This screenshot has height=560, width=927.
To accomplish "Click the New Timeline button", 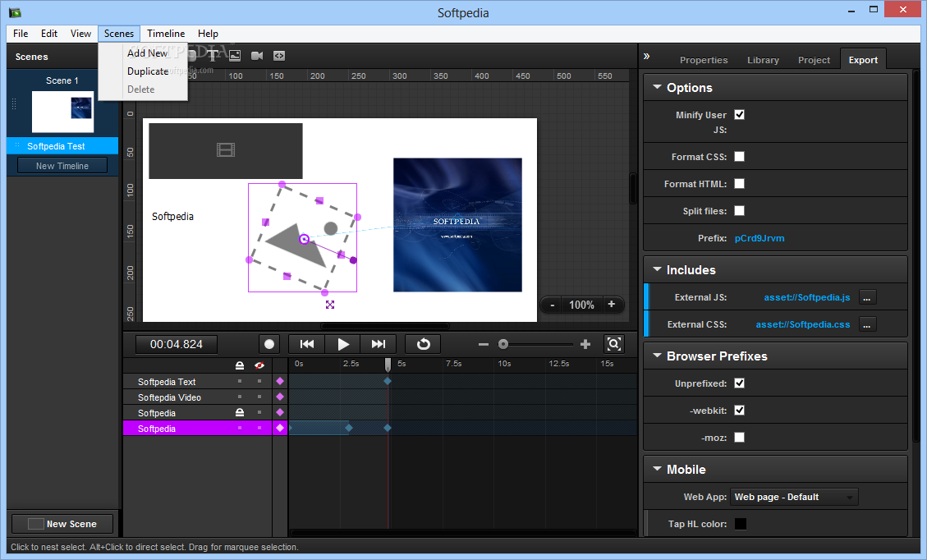I will (x=62, y=166).
